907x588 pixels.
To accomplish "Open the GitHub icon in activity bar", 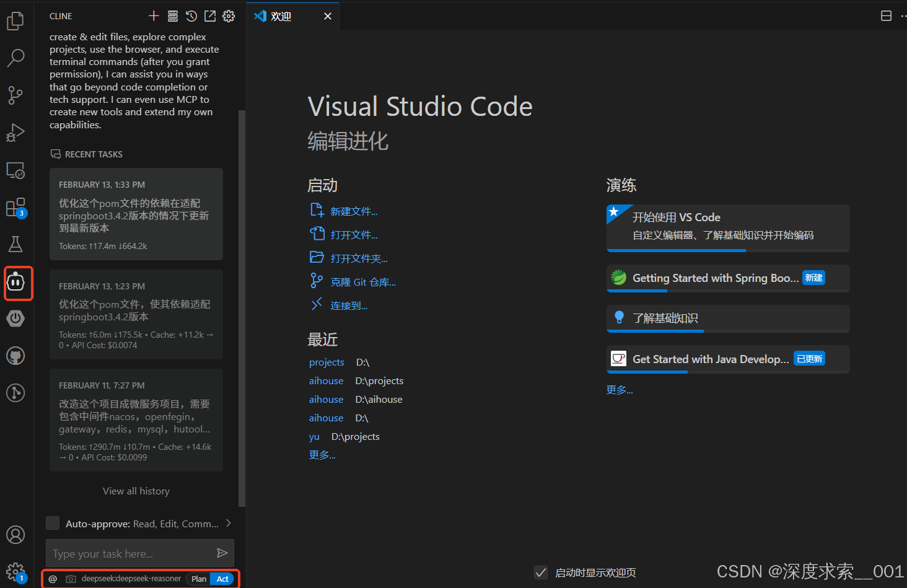I will pyautogui.click(x=15, y=356).
